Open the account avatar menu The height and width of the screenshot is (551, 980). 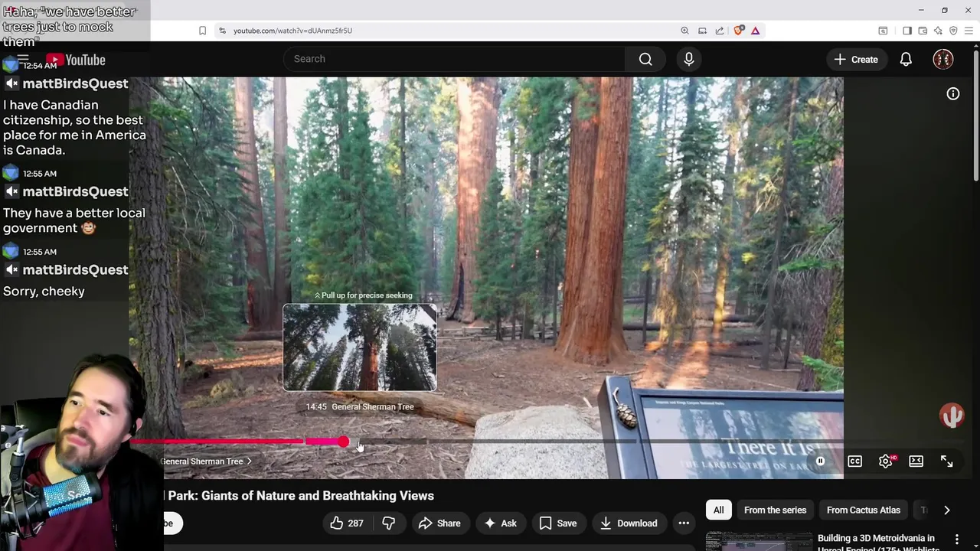pos(943,59)
